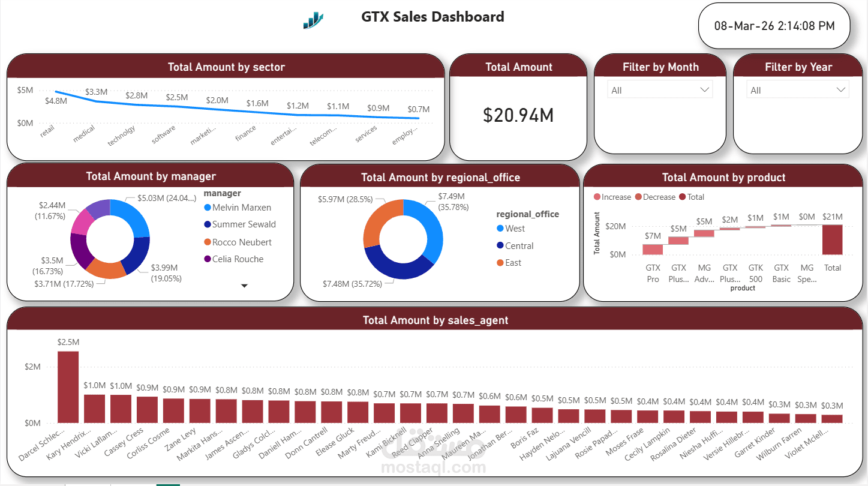Click the $4.8M retail data label
The width and height of the screenshot is (868, 486).
(56, 101)
